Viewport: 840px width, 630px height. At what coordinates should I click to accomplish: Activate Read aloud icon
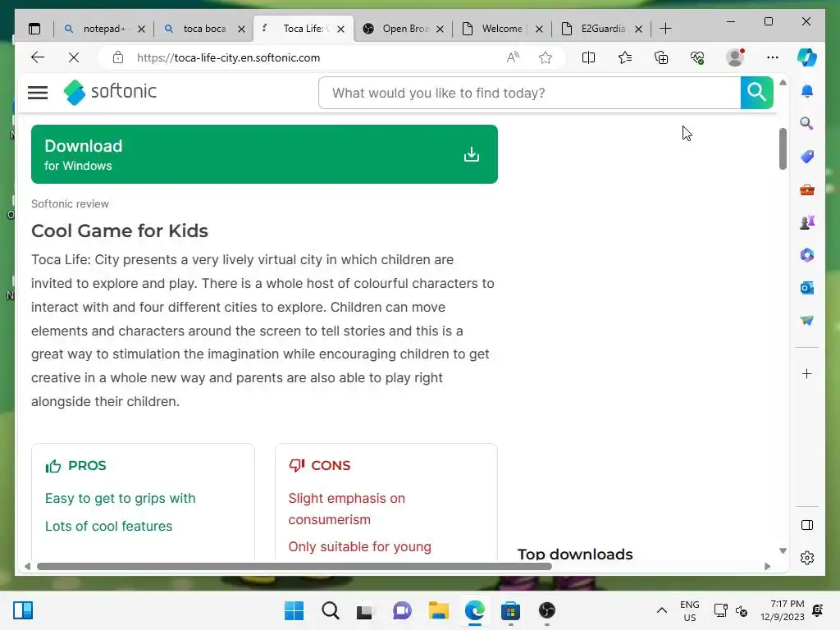(513, 57)
